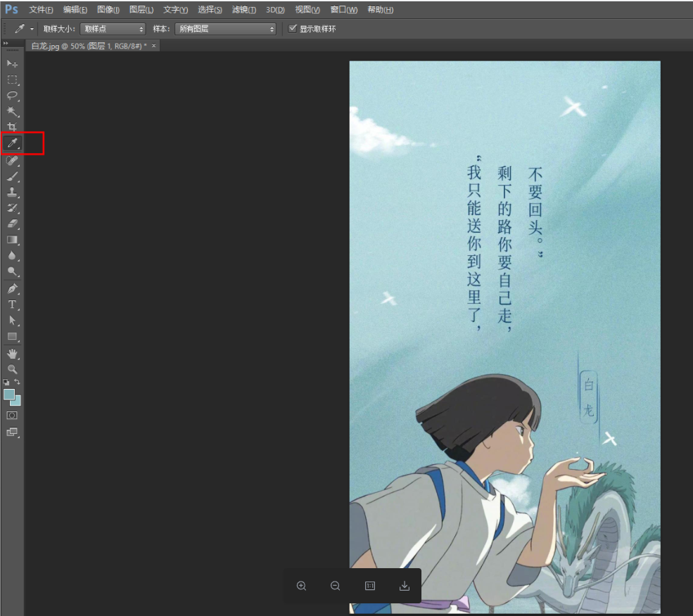
Task: Select the Brush tool
Action: point(11,176)
